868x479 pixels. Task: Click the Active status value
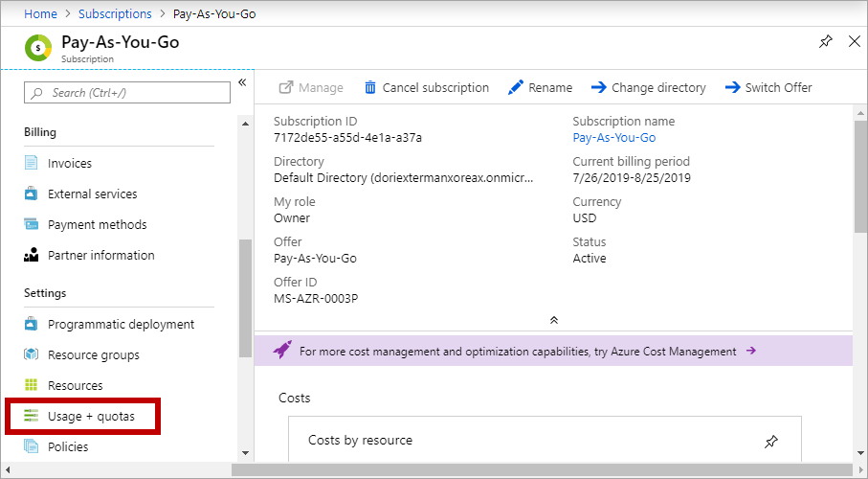click(590, 259)
